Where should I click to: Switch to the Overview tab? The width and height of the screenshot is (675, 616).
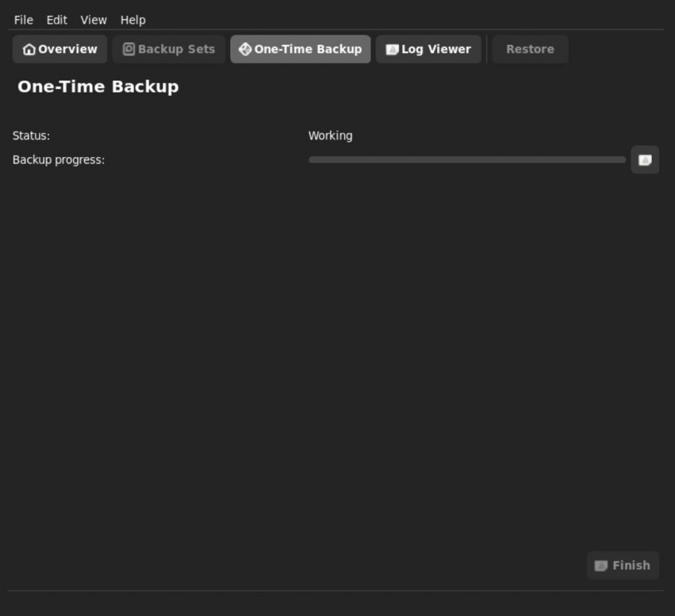tap(59, 49)
